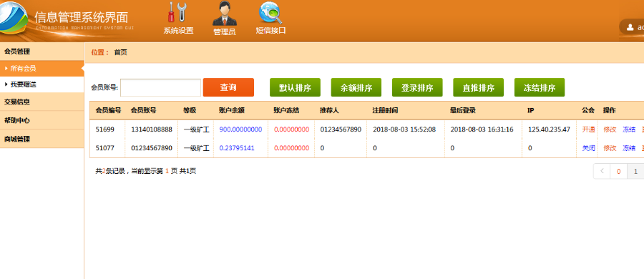
Task: Focus the 会员账号 search input
Action: coord(160,87)
